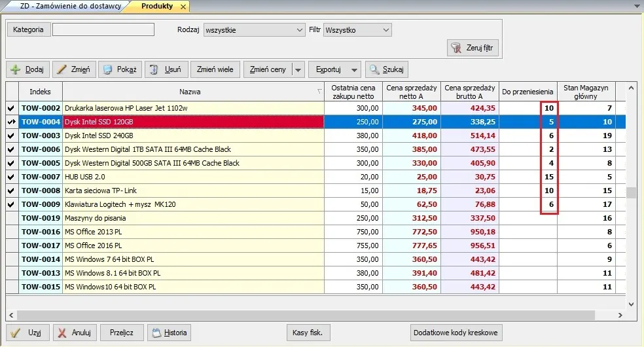Uncheck the TOW-0008 row checkmark
644x347 pixels.
click(x=11, y=191)
